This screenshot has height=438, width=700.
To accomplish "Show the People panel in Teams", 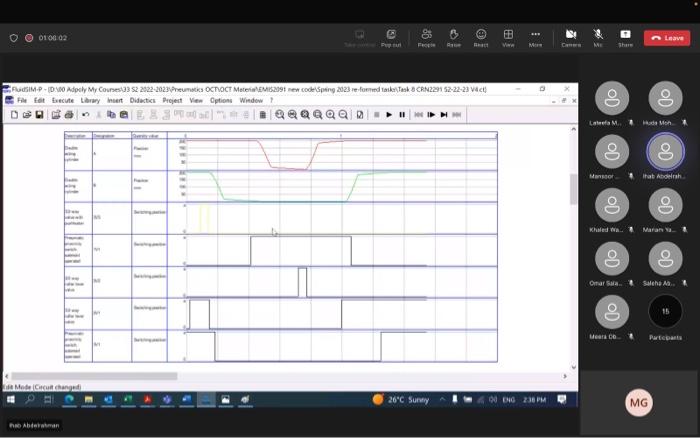I will click(x=426, y=38).
